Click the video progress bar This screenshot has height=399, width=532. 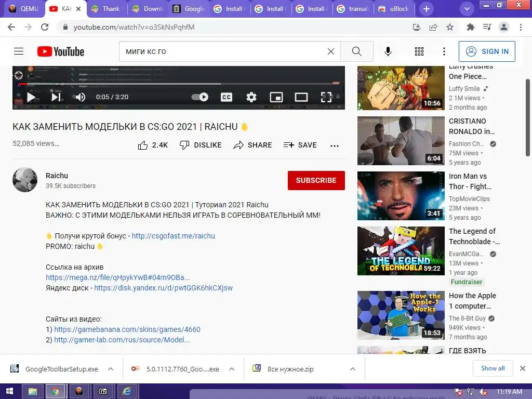(x=179, y=84)
